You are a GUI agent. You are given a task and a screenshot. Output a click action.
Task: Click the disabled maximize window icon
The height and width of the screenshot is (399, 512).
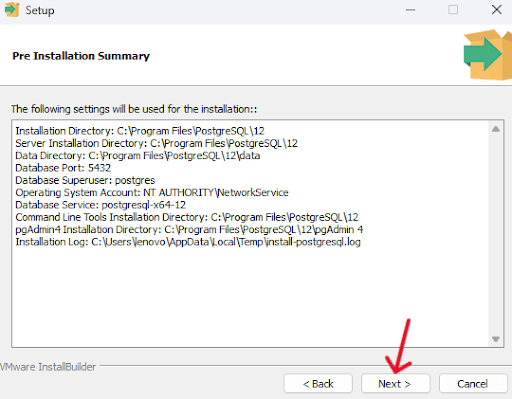click(453, 10)
